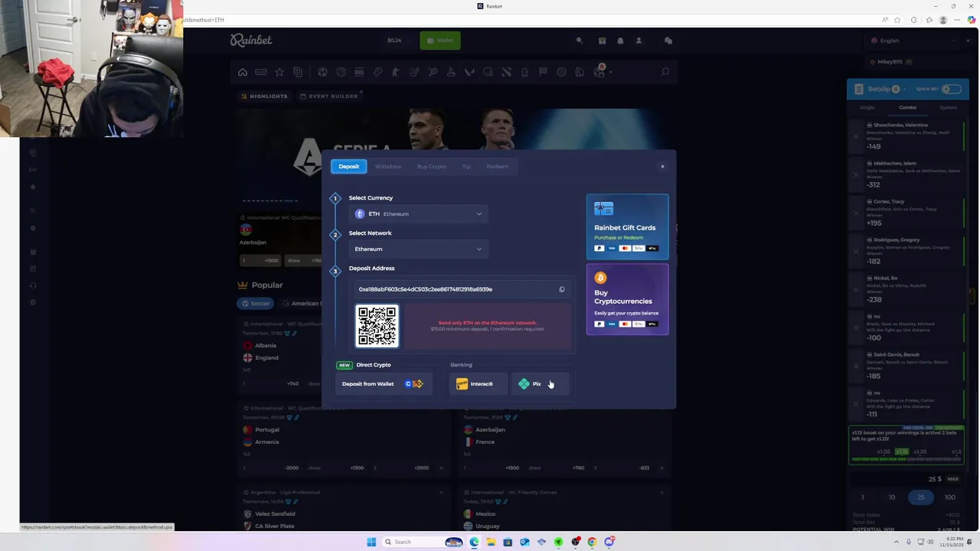Viewport: 980px width, 551px height.
Task: Open the Event Builder tab
Action: (329, 96)
